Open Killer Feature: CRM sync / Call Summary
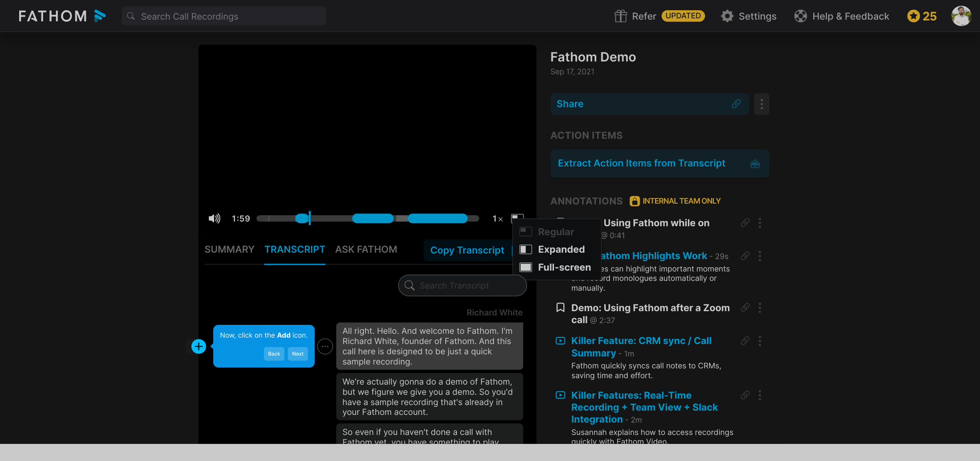The width and height of the screenshot is (980, 461). (x=641, y=347)
